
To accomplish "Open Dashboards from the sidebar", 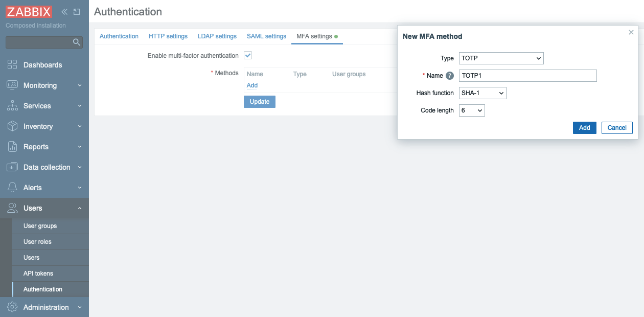I will click(42, 65).
